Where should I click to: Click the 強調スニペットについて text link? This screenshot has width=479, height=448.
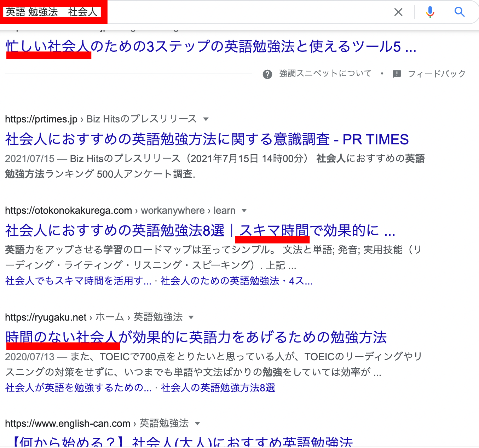[x=325, y=74]
